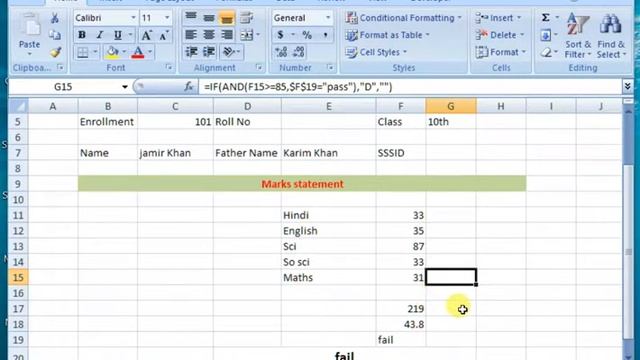Image resolution: width=640 pixels, height=360 pixels.
Task: Decrease font size with Shrink Font
Action: tap(164, 36)
